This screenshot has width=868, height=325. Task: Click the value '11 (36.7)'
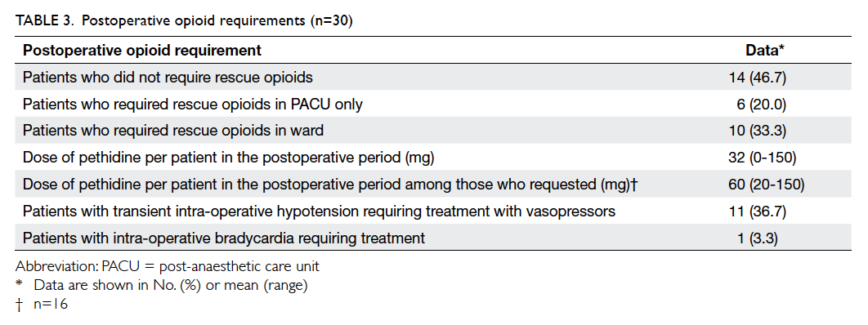[758, 211]
